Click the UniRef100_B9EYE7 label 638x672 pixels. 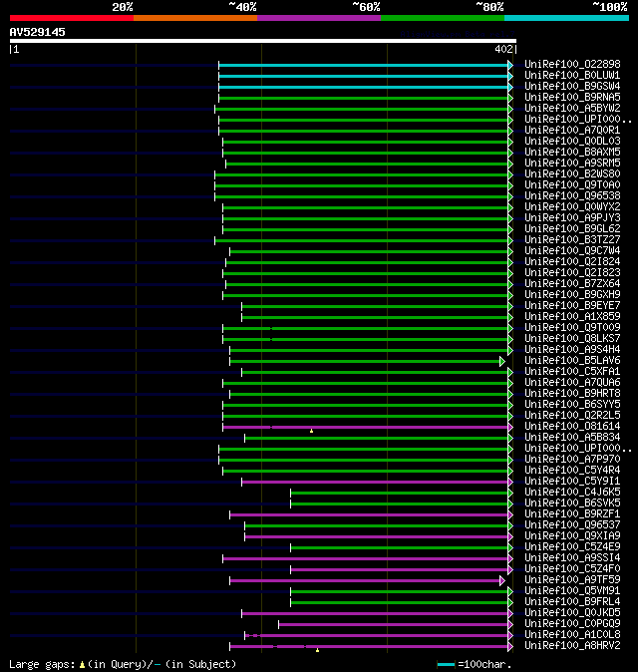tap(572, 305)
